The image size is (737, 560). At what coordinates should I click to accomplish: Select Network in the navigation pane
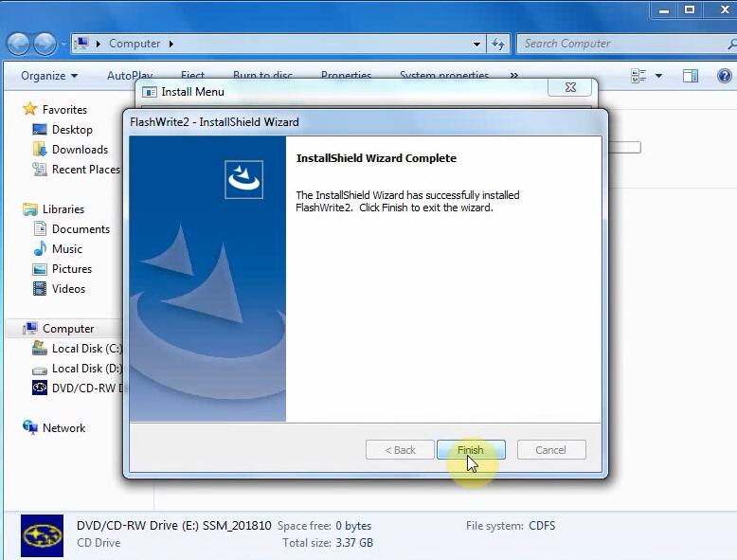tap(63, 428)
